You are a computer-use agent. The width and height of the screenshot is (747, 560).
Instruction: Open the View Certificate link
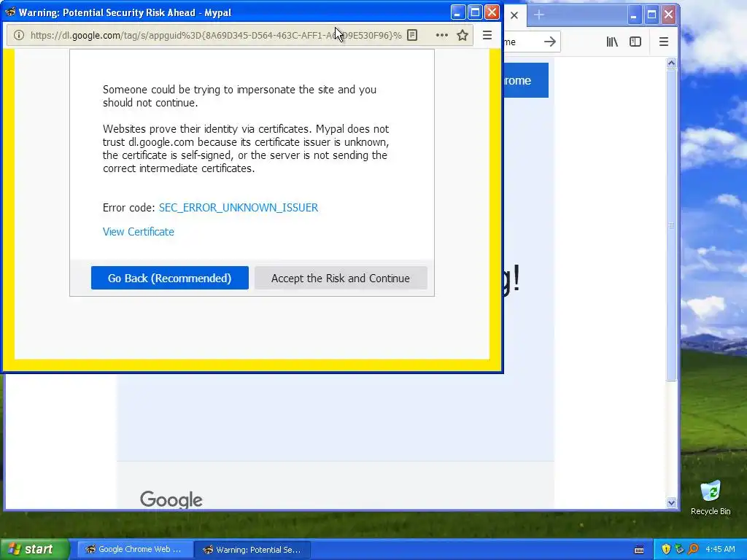(x=138, y=231)
